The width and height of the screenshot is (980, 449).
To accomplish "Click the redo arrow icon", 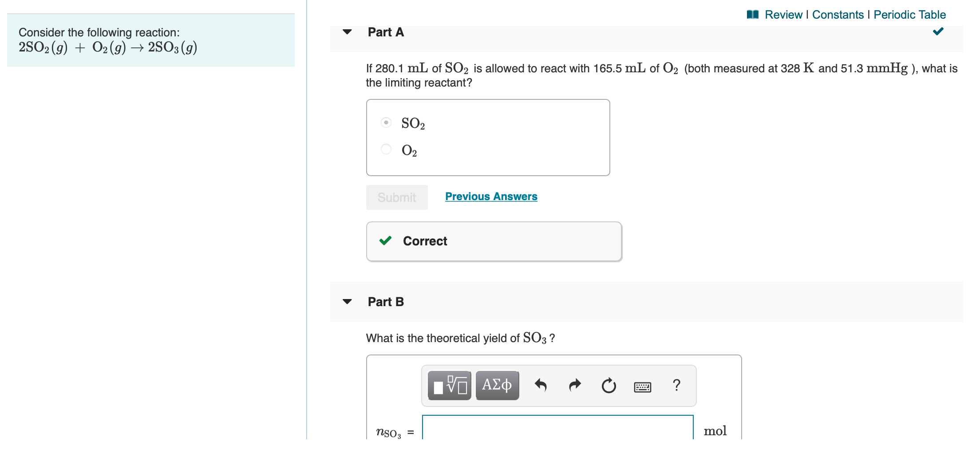I will (x=575, y=385).
